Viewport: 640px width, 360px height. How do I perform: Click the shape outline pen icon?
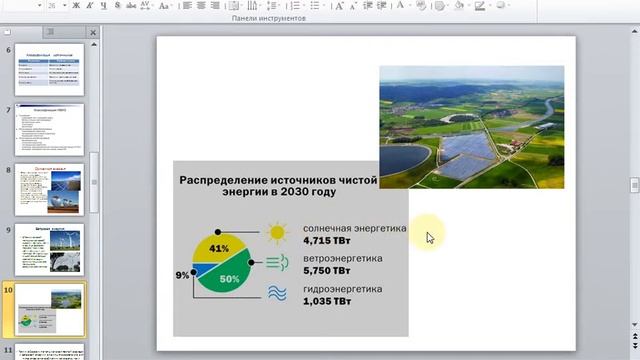(x=480, y=5)
